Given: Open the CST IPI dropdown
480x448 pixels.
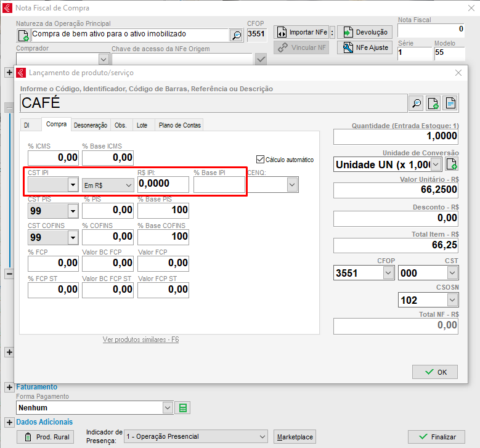Looking at the screenshot, I should tap(73, 185).
